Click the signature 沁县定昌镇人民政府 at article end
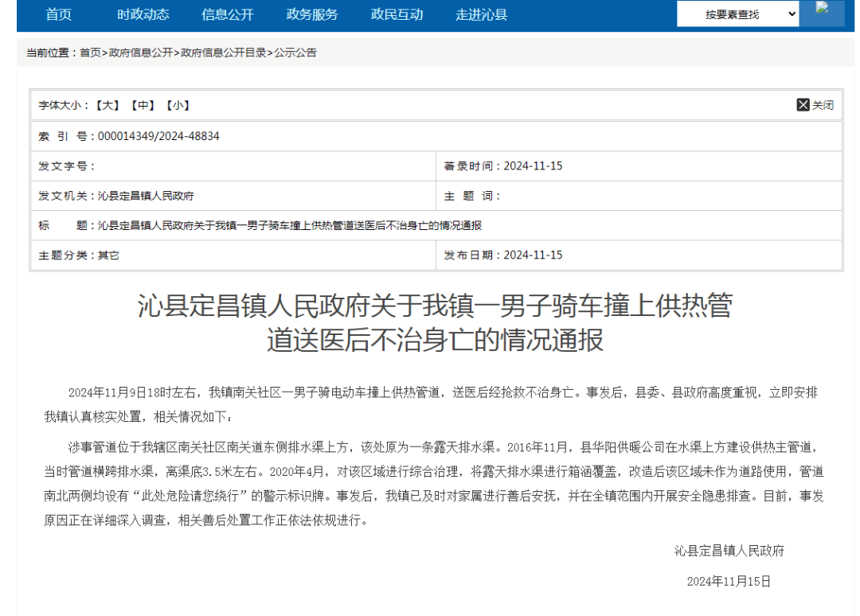 click(x=729, y=551)
